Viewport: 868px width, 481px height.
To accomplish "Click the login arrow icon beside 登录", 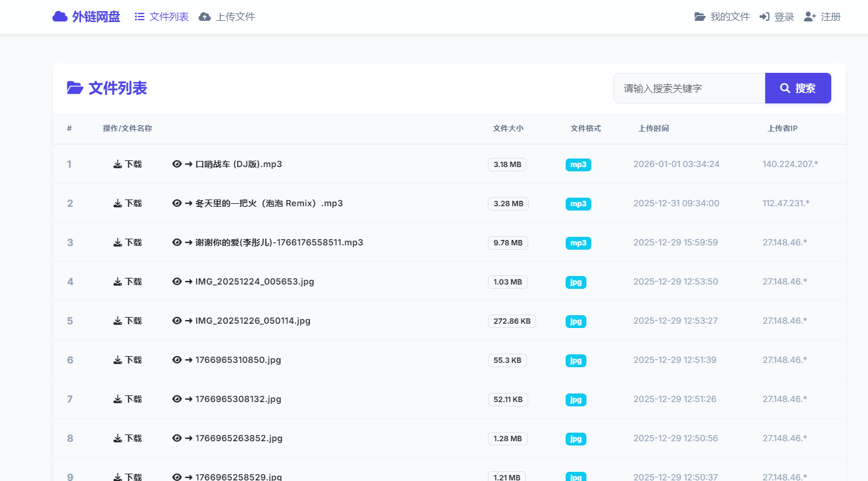I will click(764, 17).
